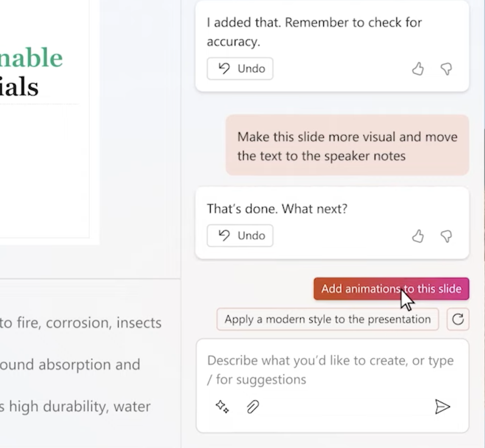Click the "That's done. What next?" text
Screen dimensions: 485x448
277,209
